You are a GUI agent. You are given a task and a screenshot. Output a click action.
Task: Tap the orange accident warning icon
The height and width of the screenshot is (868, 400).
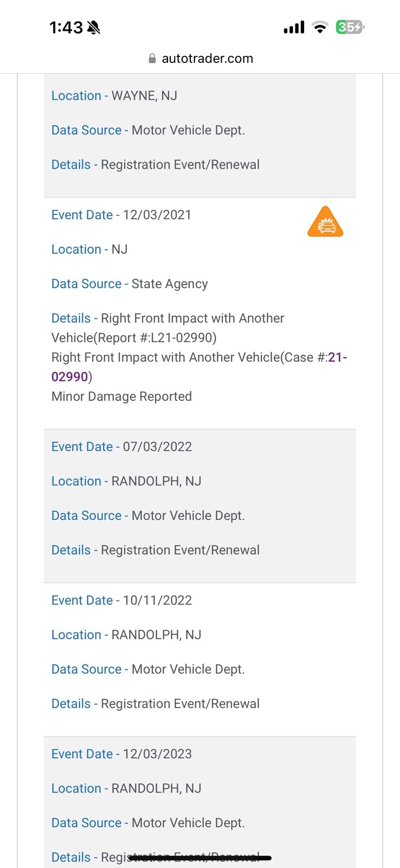tap(325, 222)
